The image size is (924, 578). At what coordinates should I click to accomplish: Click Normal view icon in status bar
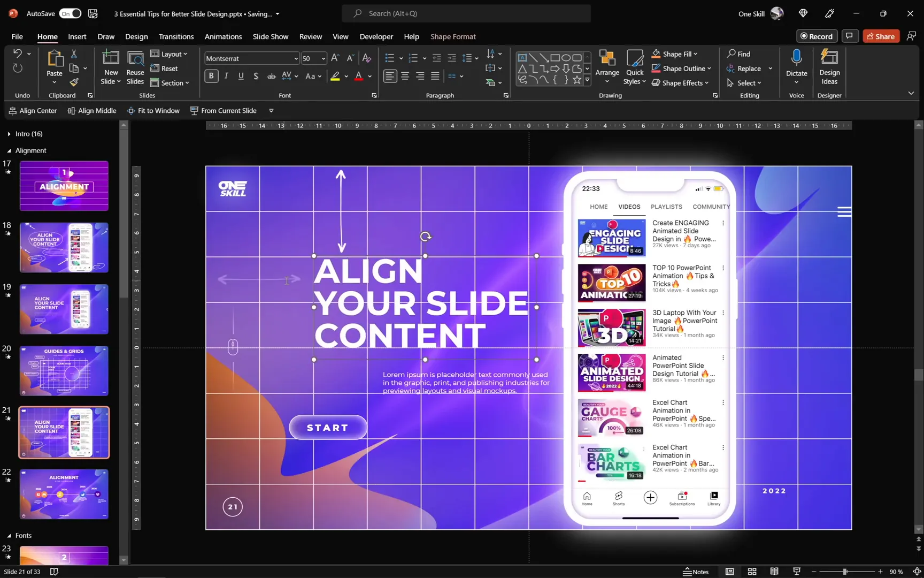(729, 572)
